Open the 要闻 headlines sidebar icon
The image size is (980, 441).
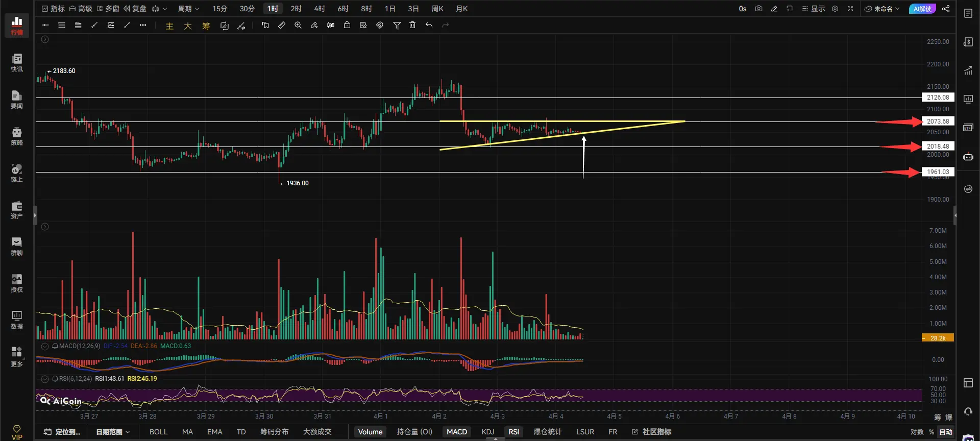point(17,100)
